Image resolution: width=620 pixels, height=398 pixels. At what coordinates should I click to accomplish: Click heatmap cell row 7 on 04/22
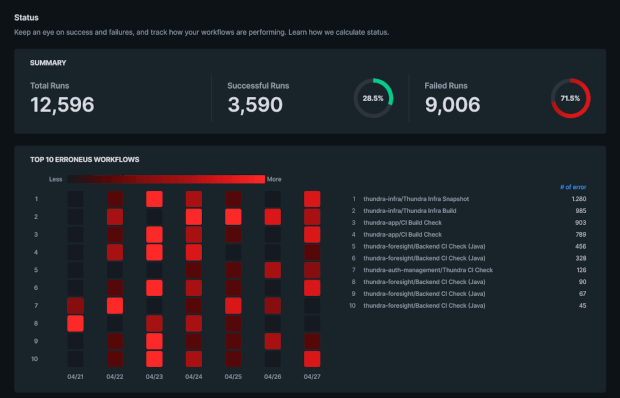pos(115,306)
